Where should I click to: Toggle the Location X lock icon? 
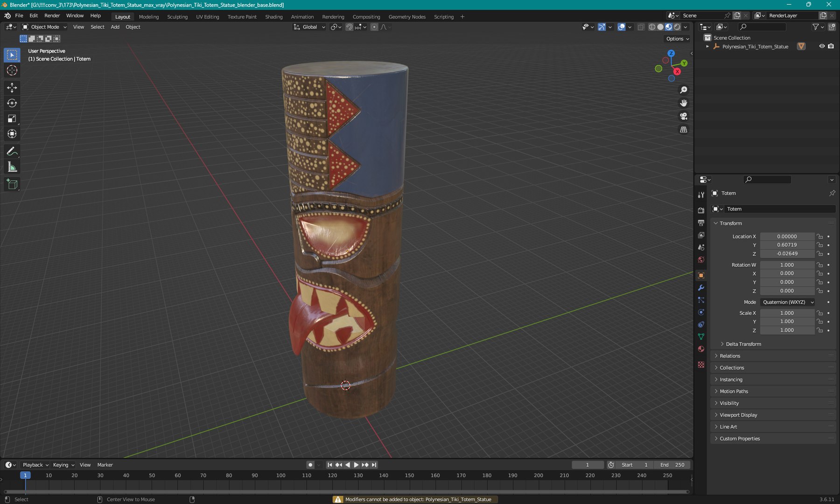(x=820, y=237)
